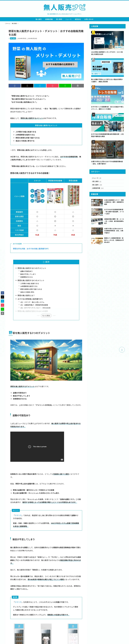The height and width of the screenshot is (644, 129).
Task: Jump to 24時間野菜を販売できる in contents
Action: coord(29,286)
